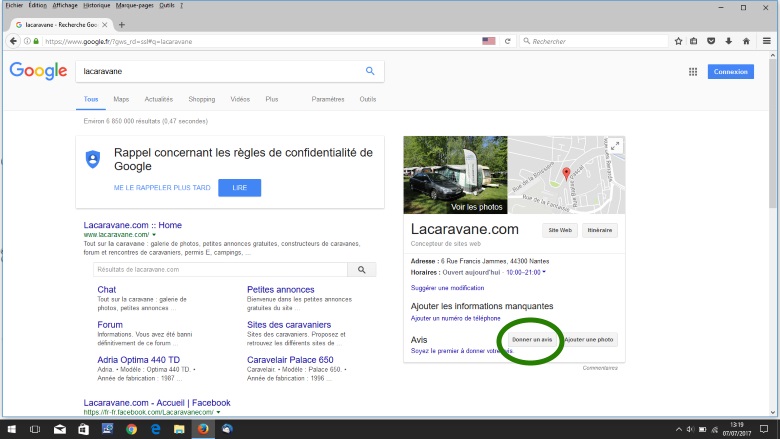
Task: Open the dropdown arrow next to www.lacaravane.com
Action: point(154,235)
